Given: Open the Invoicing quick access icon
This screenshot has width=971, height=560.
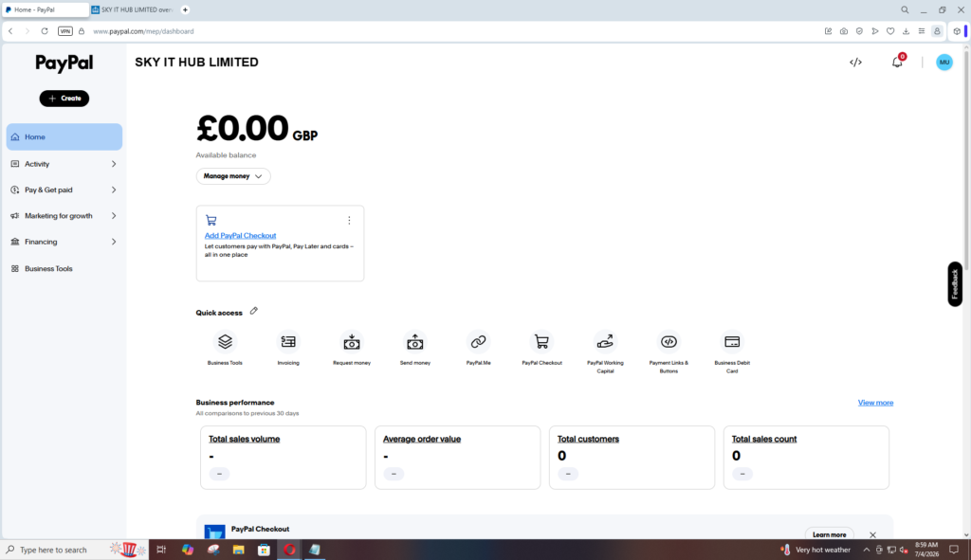Looking at the screenshot, I should tap(288, 341).
